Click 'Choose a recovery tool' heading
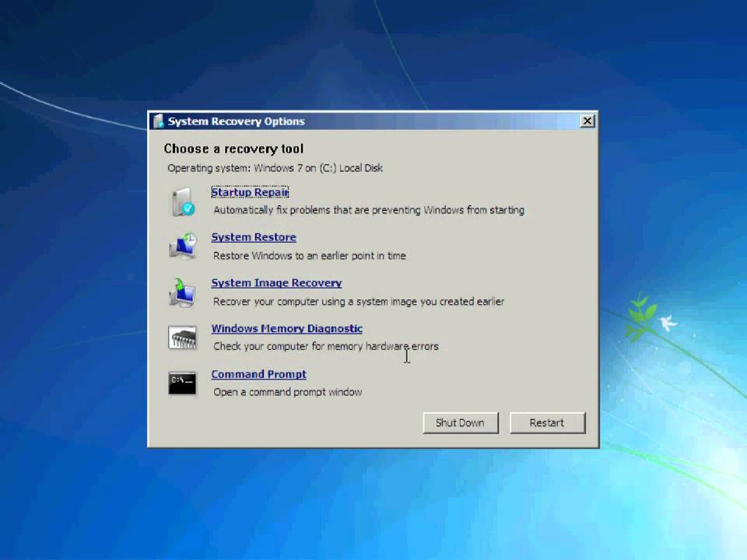The height and width of the screenshot is (560, 747). tap(233, 149)
